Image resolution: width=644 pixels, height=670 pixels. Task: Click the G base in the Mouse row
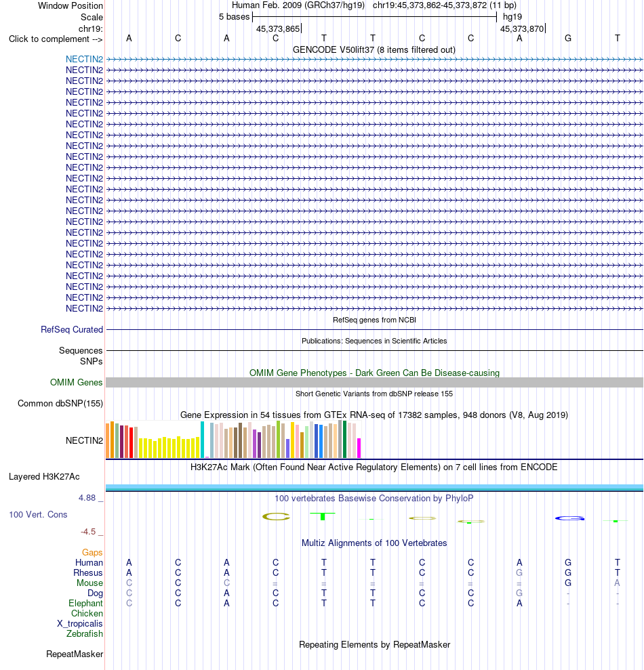point(568,583)
